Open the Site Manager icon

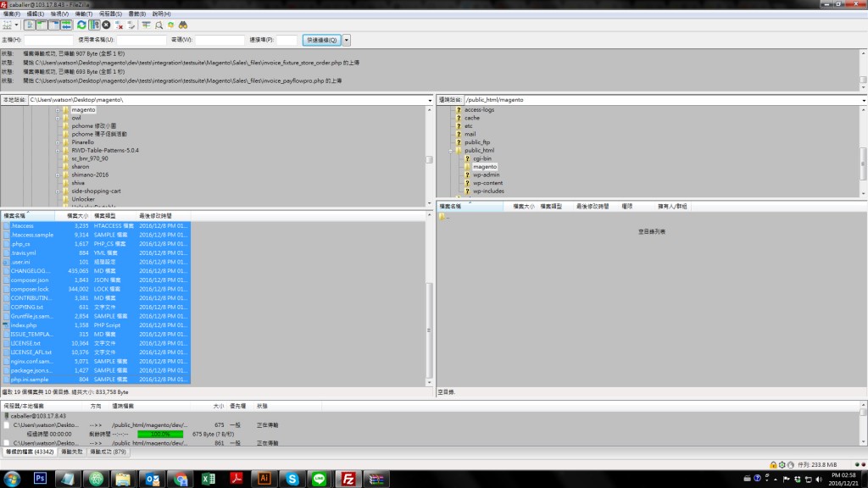7,25
